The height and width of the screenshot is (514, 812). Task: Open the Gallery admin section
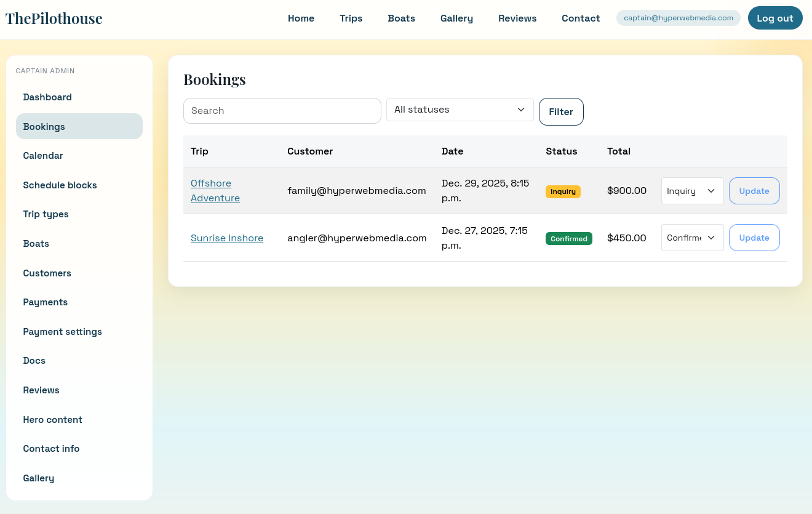point(38,478)
